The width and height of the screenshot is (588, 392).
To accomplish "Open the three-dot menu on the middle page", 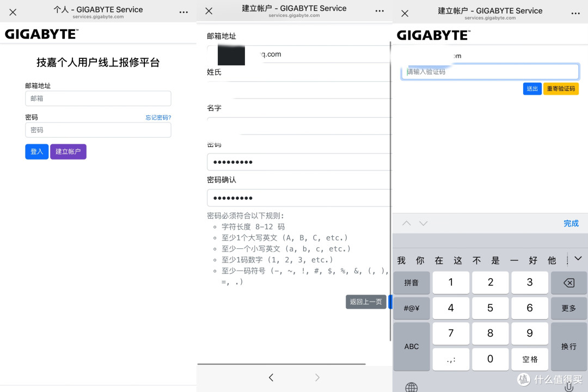I will (379, 11).
